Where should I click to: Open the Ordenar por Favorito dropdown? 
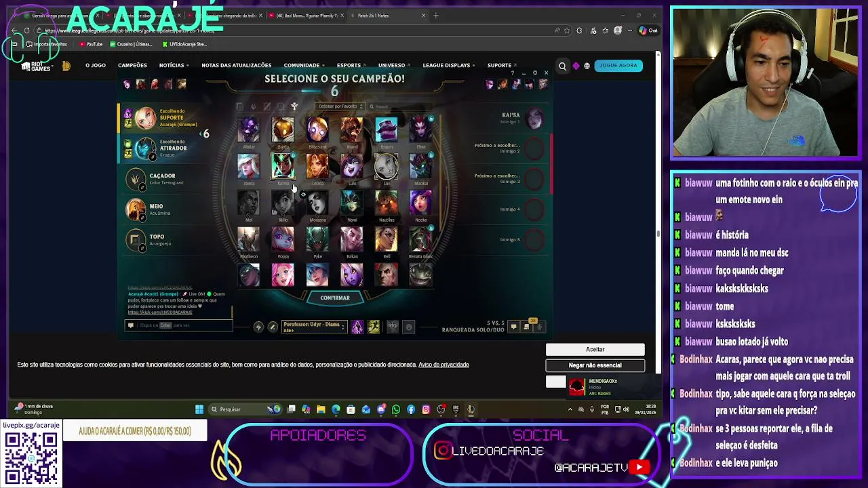tap(341, 106)
